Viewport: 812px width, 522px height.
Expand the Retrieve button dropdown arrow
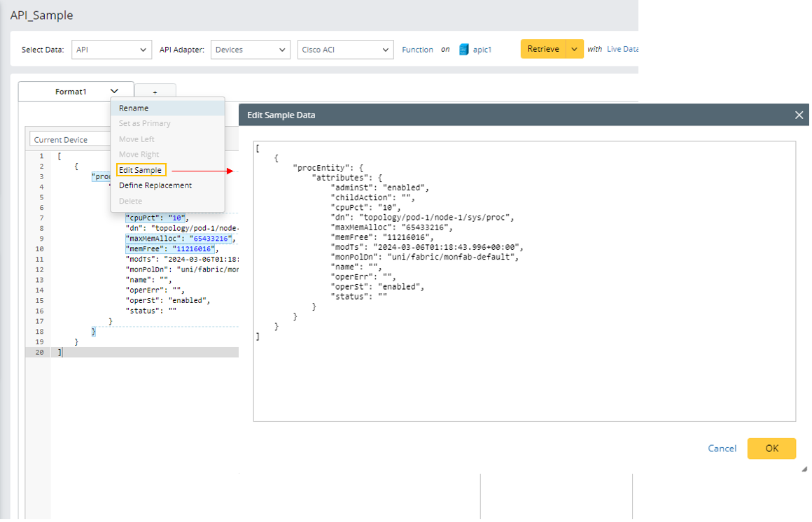click(574, 49)
